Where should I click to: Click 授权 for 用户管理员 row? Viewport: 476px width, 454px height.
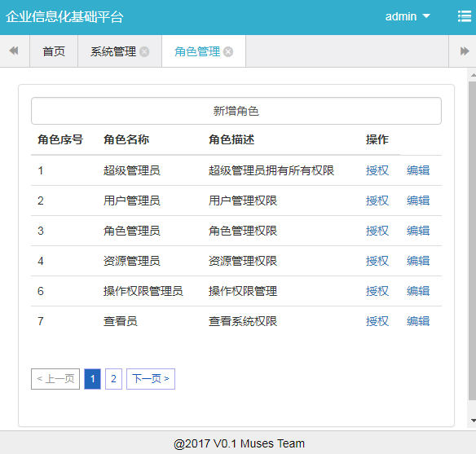point(377,201)
